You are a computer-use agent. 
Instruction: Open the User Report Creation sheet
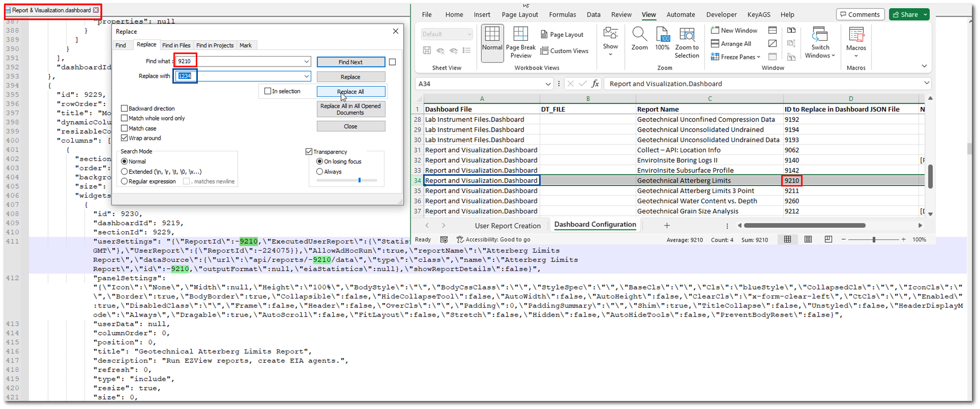pos(507,225)
